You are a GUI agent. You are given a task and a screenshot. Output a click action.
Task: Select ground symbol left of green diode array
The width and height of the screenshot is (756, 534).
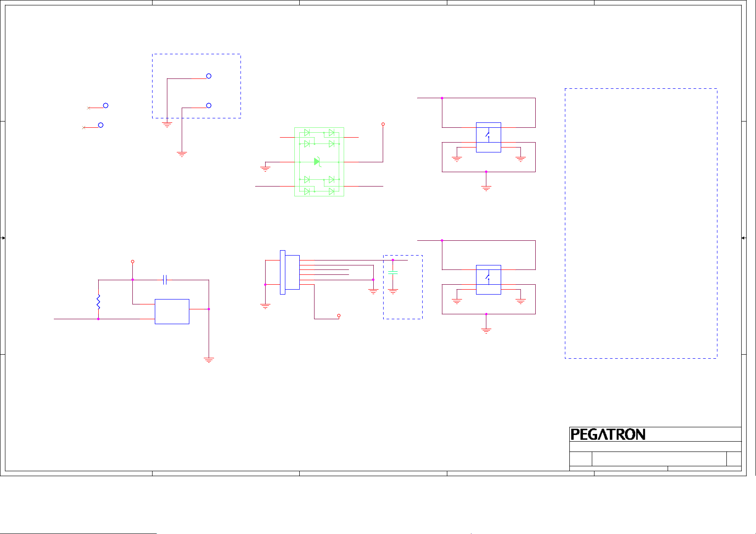(265, 169)
